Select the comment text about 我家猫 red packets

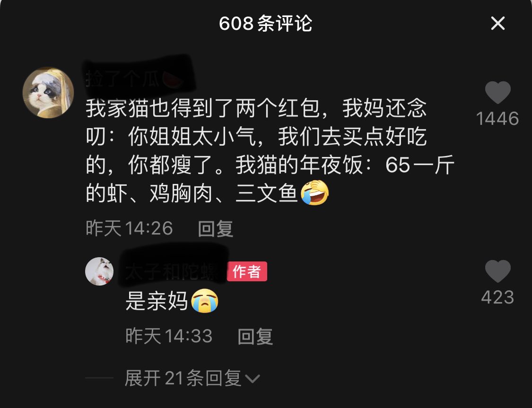point(270,151)
